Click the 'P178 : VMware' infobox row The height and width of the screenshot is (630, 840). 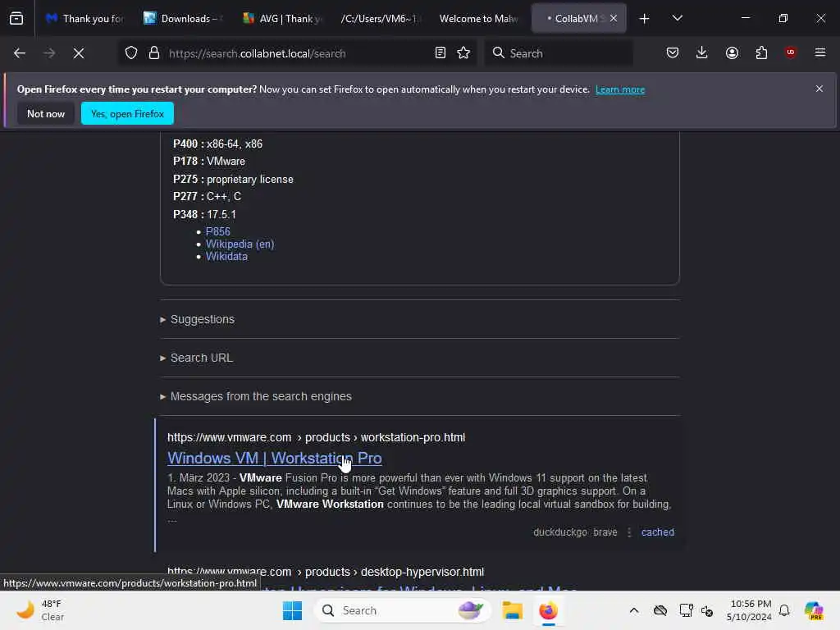point(209,162)
